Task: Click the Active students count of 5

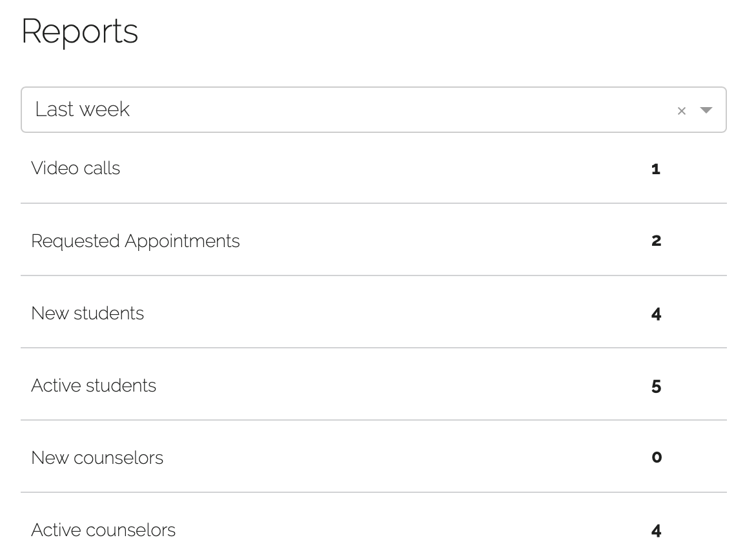Action: [656, 386]
